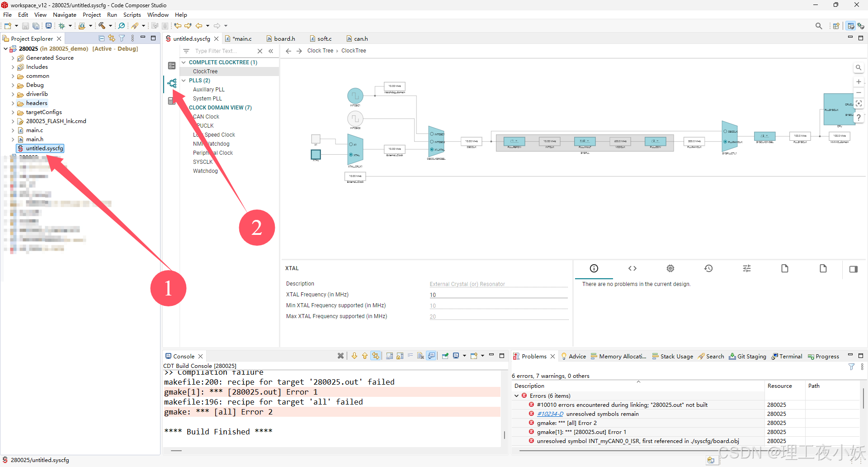868x467 pixels.
Task: Open the Project menu
Action: (x=92, y=15)
